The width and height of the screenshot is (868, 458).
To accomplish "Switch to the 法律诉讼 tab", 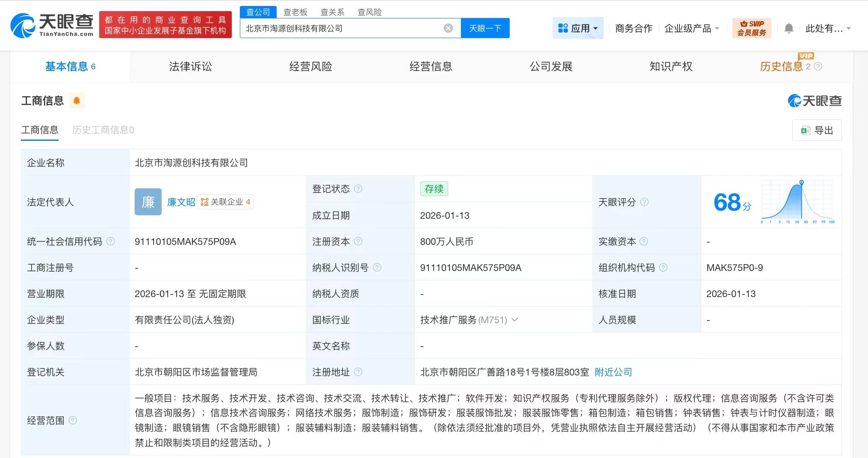I will (190, 66).
